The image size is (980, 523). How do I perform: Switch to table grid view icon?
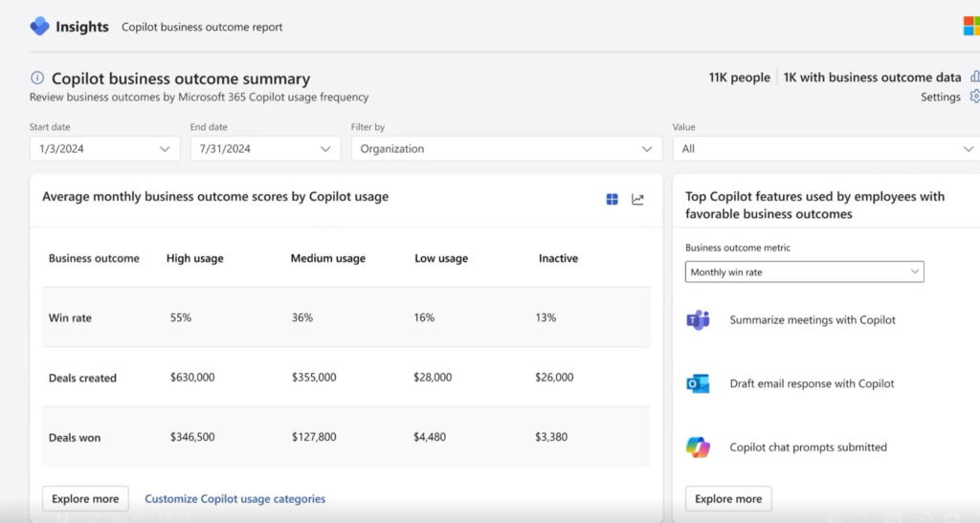tap(612, 199)
